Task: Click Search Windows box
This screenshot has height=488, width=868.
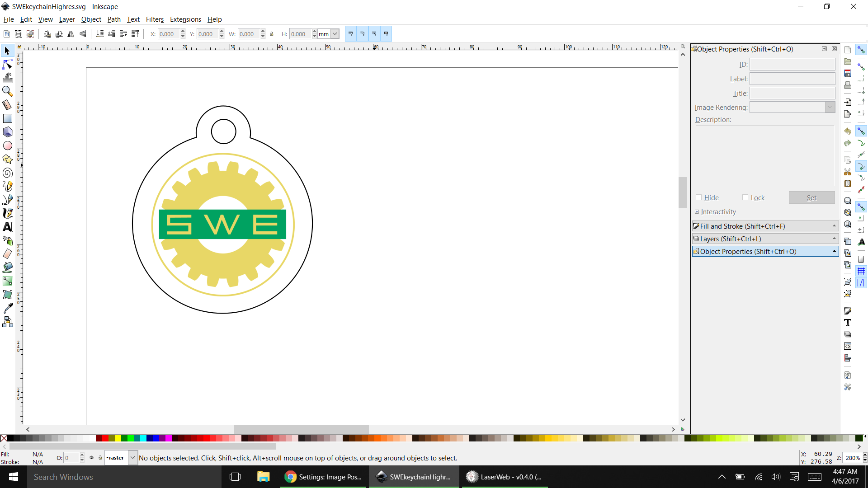Action: tap(124, 477)
